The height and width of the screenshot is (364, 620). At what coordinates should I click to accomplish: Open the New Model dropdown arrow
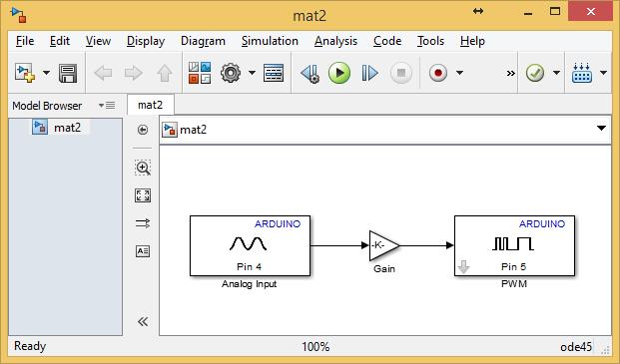(x=46, y=73)
